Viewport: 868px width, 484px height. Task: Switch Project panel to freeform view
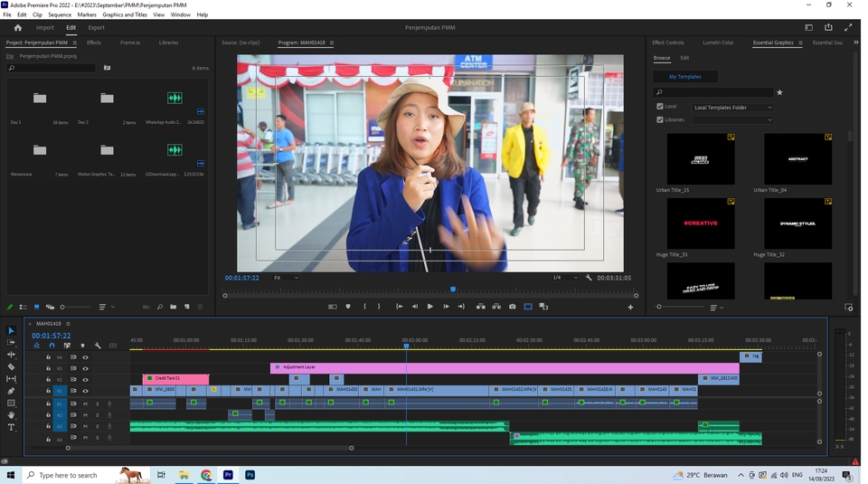[x=50, y=307]
